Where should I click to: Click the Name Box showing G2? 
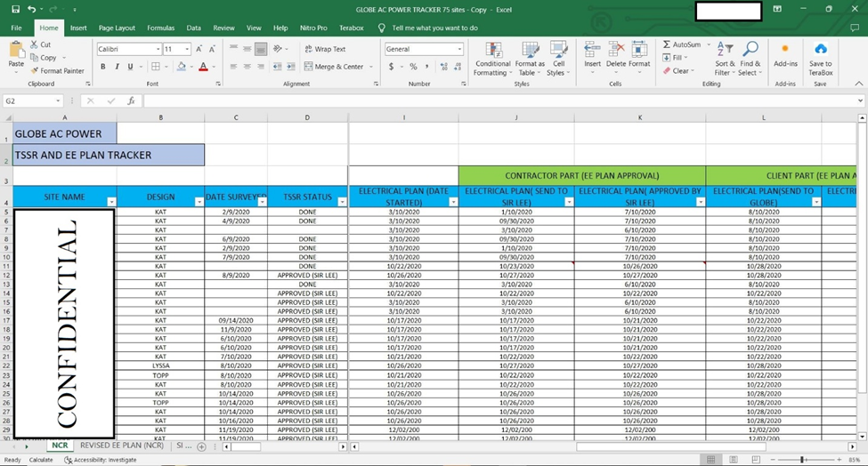28,100
